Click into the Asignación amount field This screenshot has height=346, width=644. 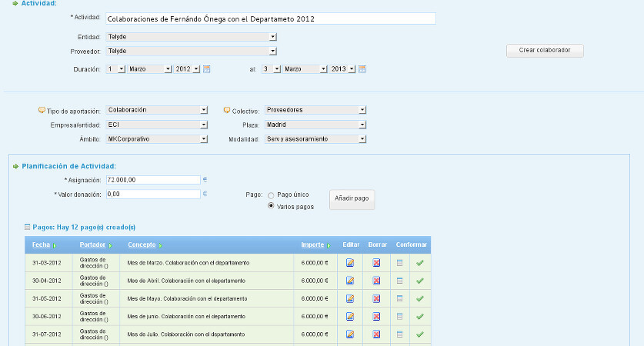pos(153,180)
